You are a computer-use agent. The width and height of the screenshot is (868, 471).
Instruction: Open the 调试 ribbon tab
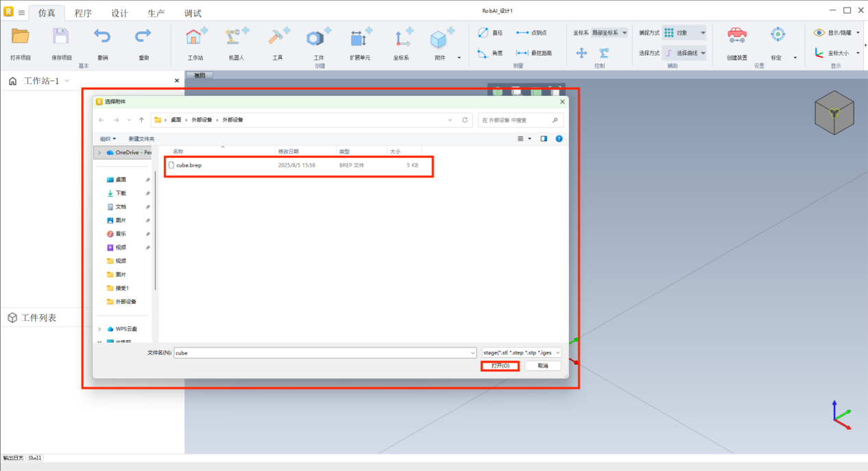193,13
